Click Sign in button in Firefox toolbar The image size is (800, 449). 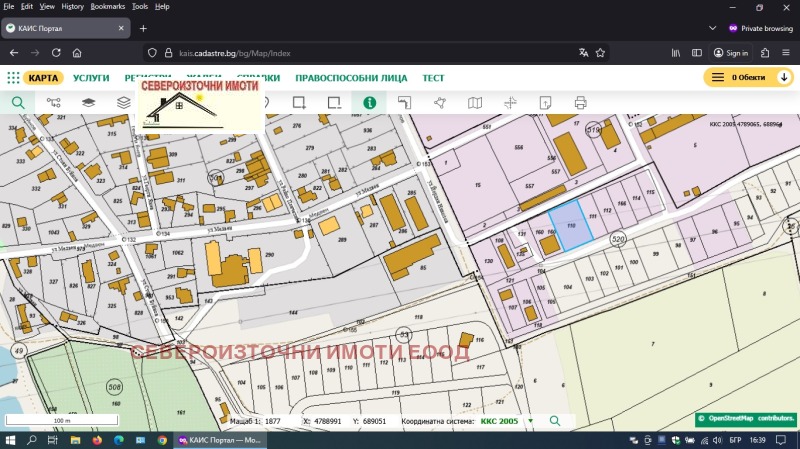point(731,53)
